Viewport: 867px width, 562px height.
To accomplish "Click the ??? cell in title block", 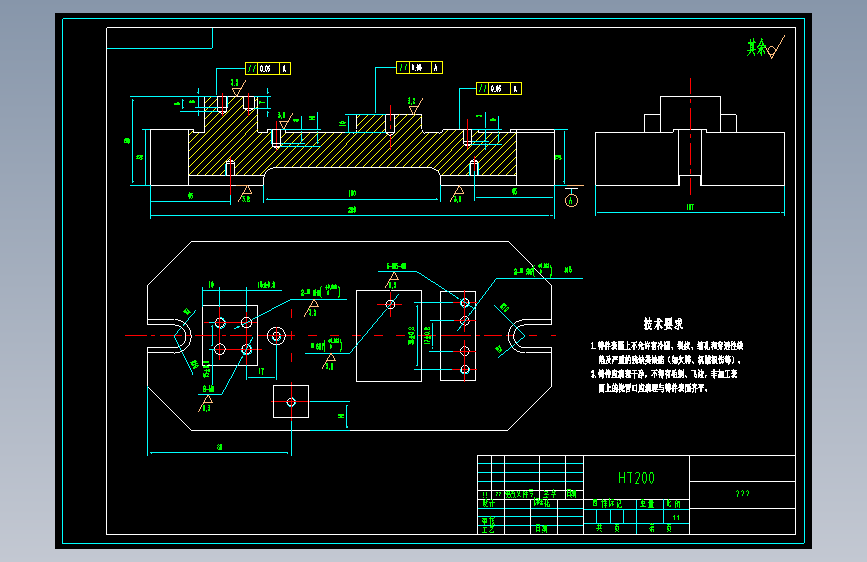I will coord(742,494).
